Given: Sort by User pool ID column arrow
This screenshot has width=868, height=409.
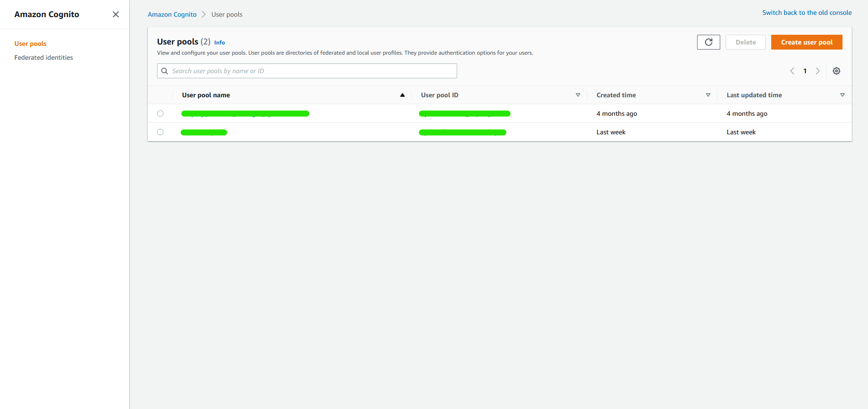Looking at the screenshot, I should tap(578, 95).
